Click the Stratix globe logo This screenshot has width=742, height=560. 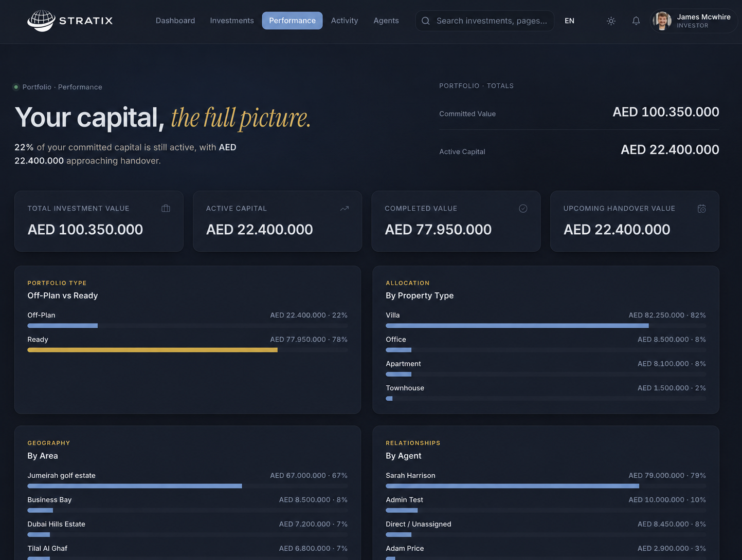point(41,21)
